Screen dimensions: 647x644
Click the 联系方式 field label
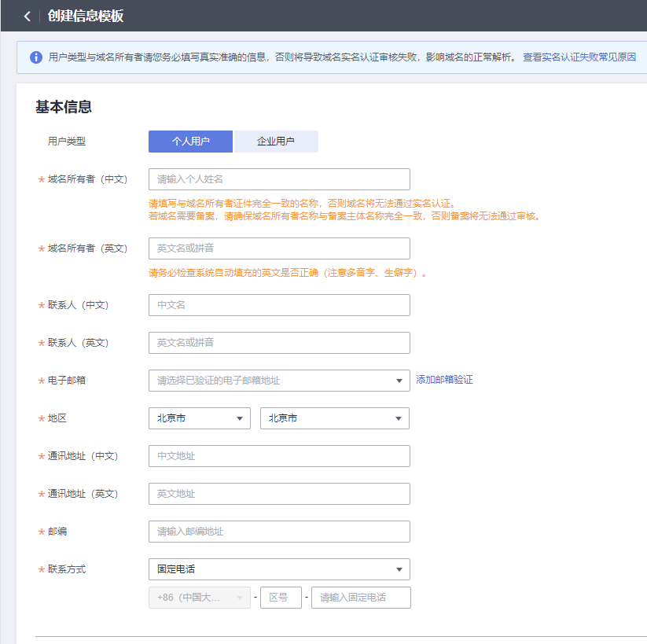pos(67,569)
